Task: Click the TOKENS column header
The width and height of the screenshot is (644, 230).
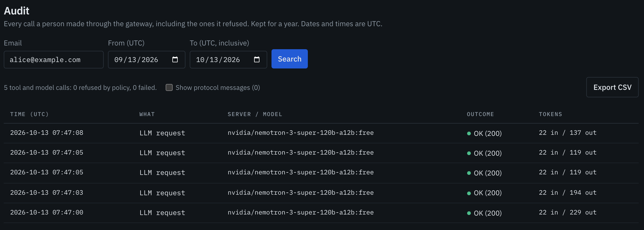Action: tap(550, 114)
